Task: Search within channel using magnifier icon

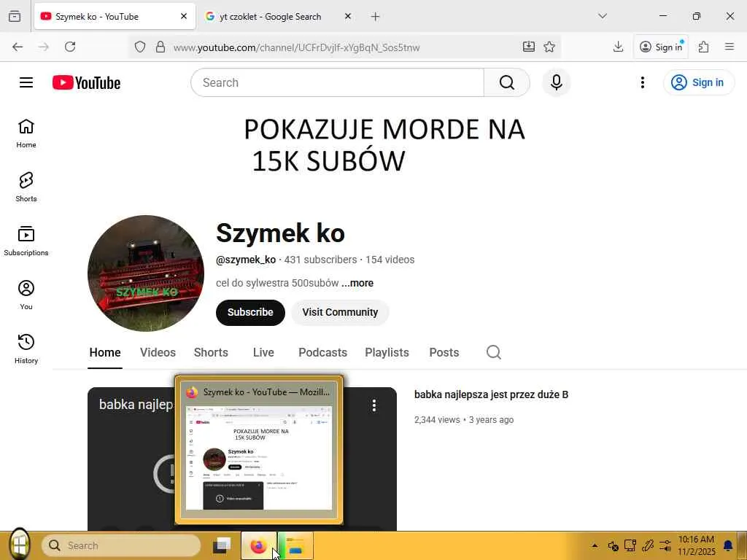Action: (494, 352)
